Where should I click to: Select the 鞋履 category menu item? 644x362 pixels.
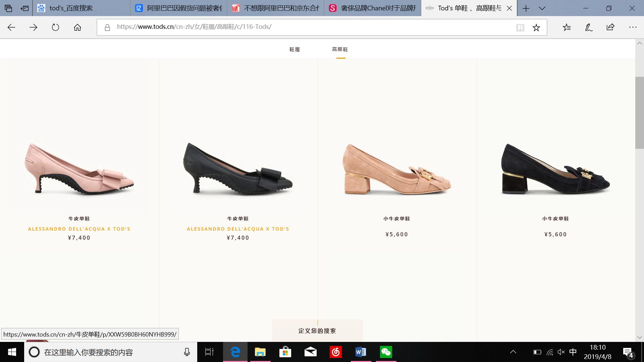click(294, 50)
